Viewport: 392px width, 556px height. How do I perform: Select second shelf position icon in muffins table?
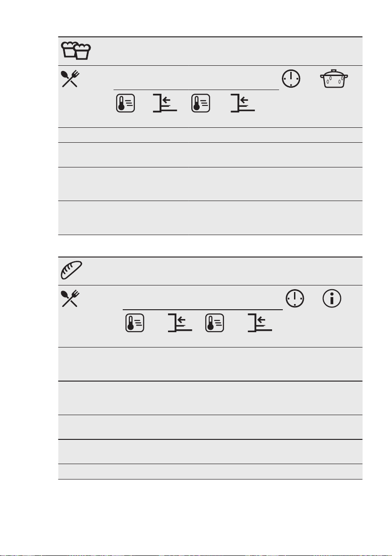pyautogui.click(x=243, y=103)
